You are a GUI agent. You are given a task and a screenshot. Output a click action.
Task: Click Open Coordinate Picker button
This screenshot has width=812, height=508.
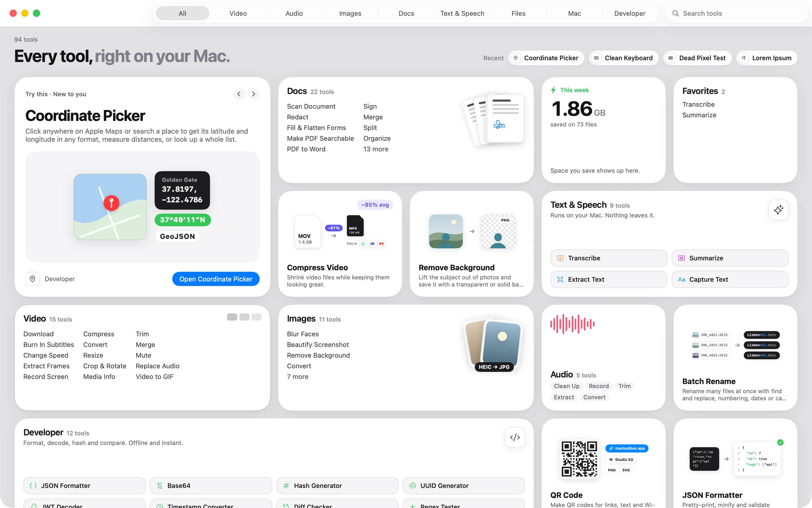(216, 279)
